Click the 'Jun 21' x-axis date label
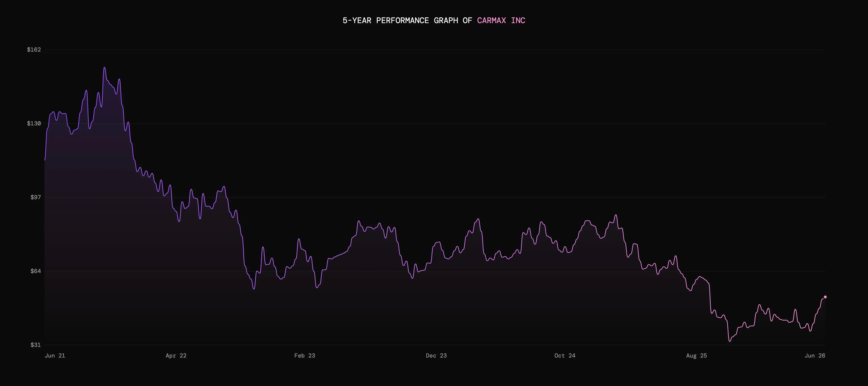Screen dimensions: 868x386 point(55,356)
